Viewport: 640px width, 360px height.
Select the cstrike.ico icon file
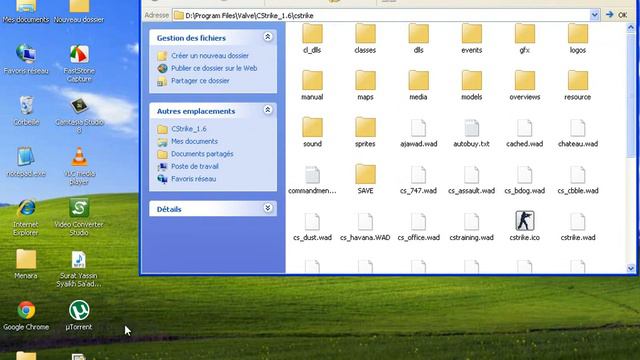pyautogui.click(x=524, y=227)
